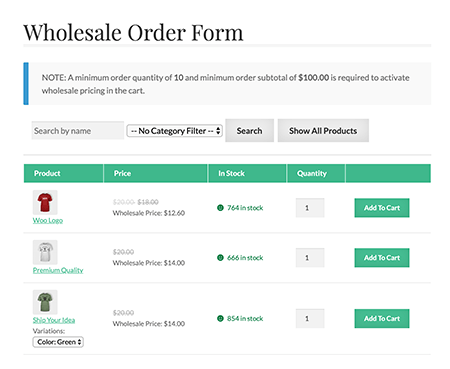Open the Ship Your Idea product link
The width and height of the screenshot is (450, 369).
click(54, 320)
